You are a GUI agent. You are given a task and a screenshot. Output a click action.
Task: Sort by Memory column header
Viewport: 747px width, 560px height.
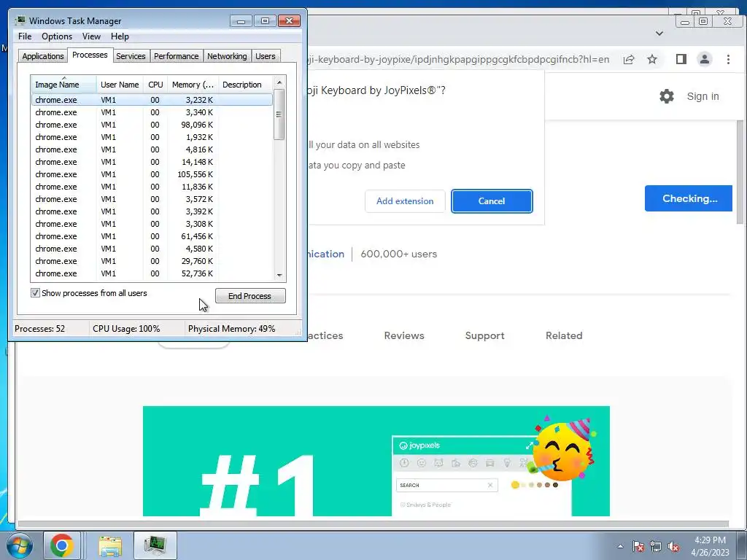[x=193, y=85]
